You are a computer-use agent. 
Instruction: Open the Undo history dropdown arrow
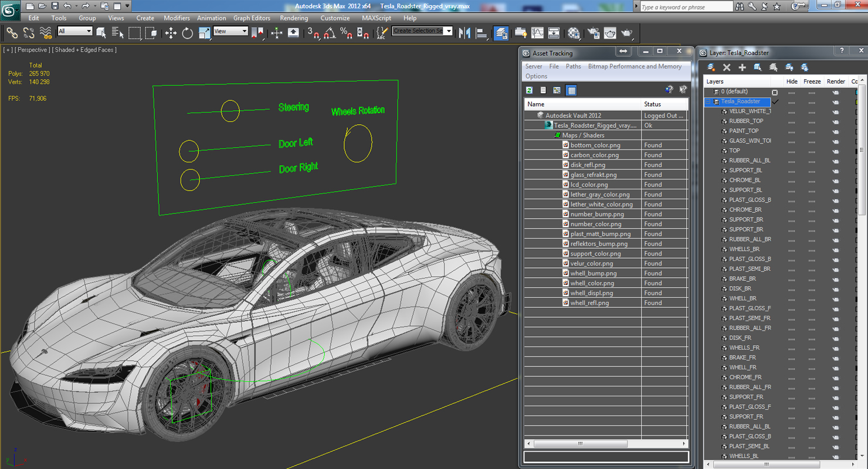point(76,6)
